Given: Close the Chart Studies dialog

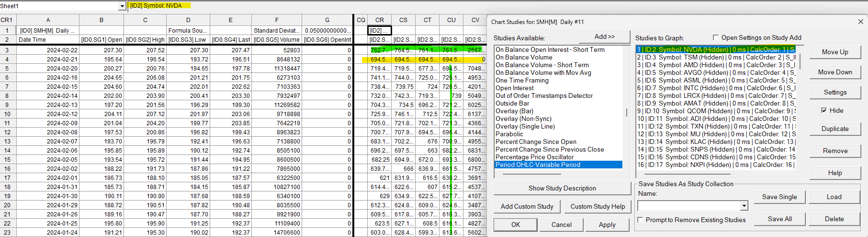Looking at the screenshot, I should [x=860, y=22].
